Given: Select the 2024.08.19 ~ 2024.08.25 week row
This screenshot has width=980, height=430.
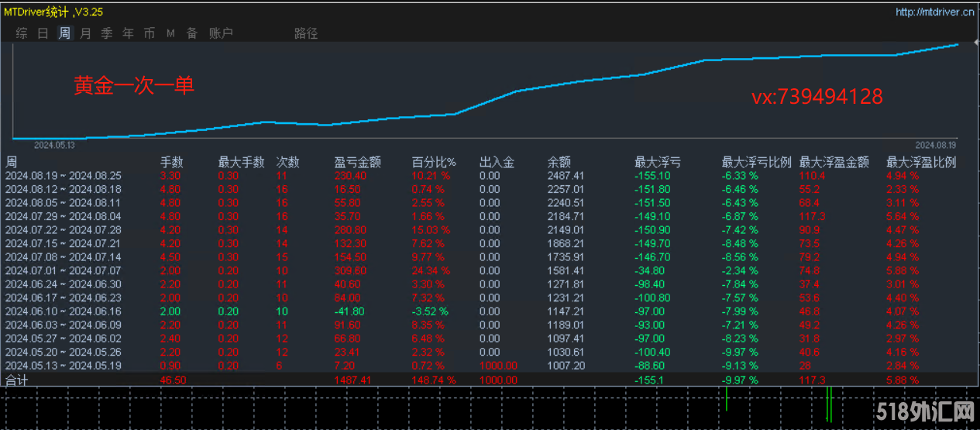Looking at the screenshot, I should coord(64,176).
